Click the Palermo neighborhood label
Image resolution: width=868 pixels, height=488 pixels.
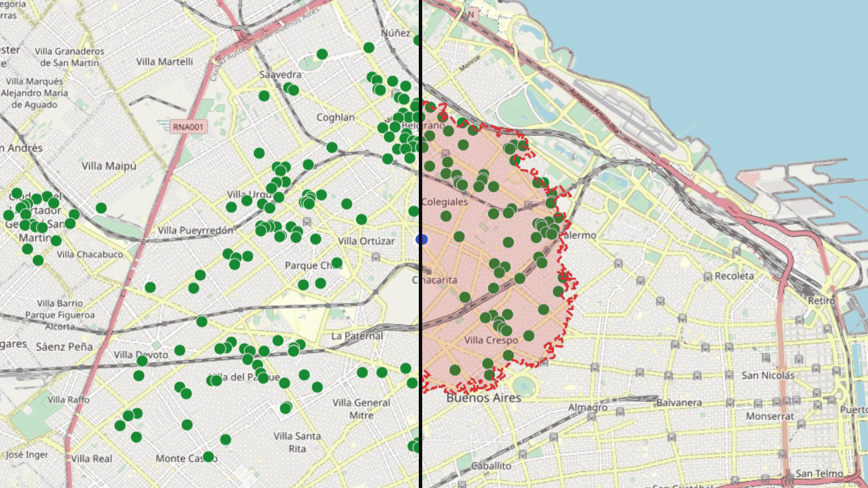(579, 235)
